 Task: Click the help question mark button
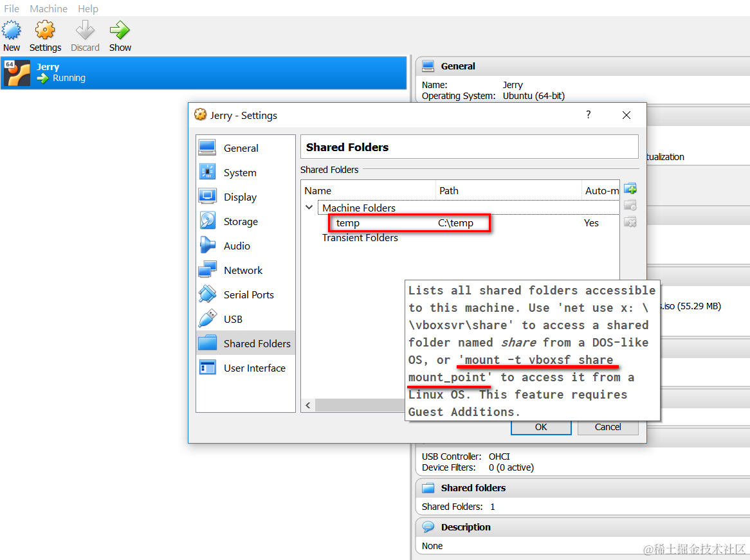tap(589, 115)
